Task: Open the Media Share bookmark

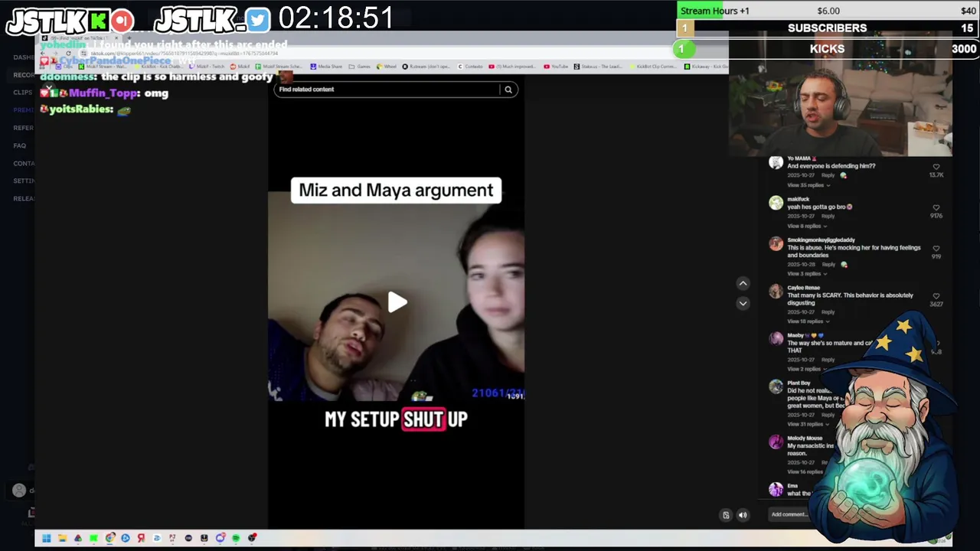Action: coord(325,67)
